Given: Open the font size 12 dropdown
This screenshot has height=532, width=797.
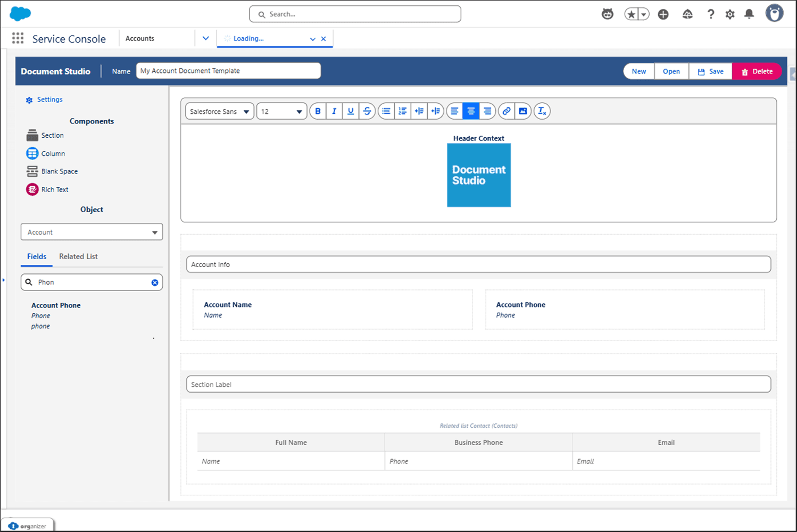Looking at the screenshot, I should (281, 111).
